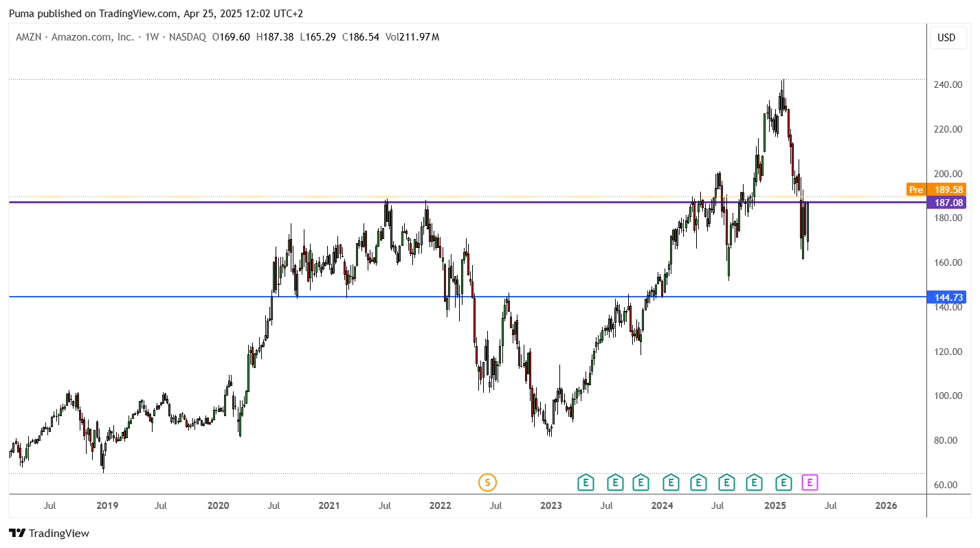This screenshot has height=548, width=980.
Task: Click the AMZN Amazon.com, Inc. symbol title
Action: (x=75, y=37)
